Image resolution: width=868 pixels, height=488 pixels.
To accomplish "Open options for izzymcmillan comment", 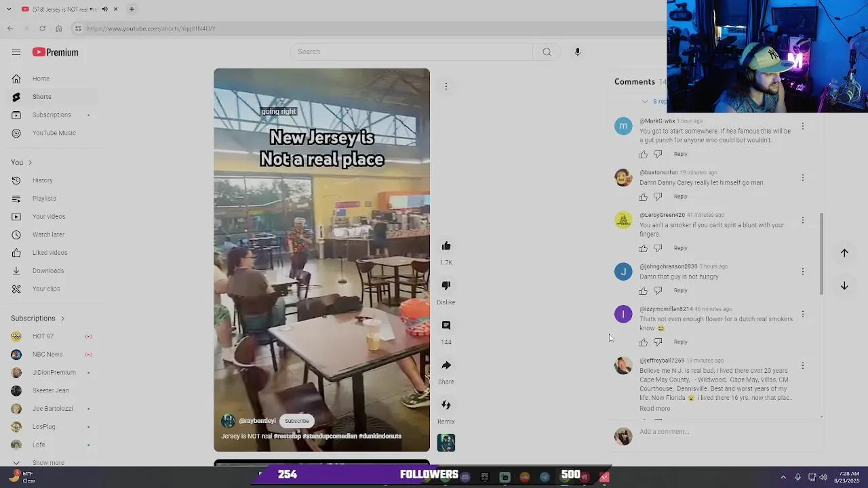I will [803, 314].
